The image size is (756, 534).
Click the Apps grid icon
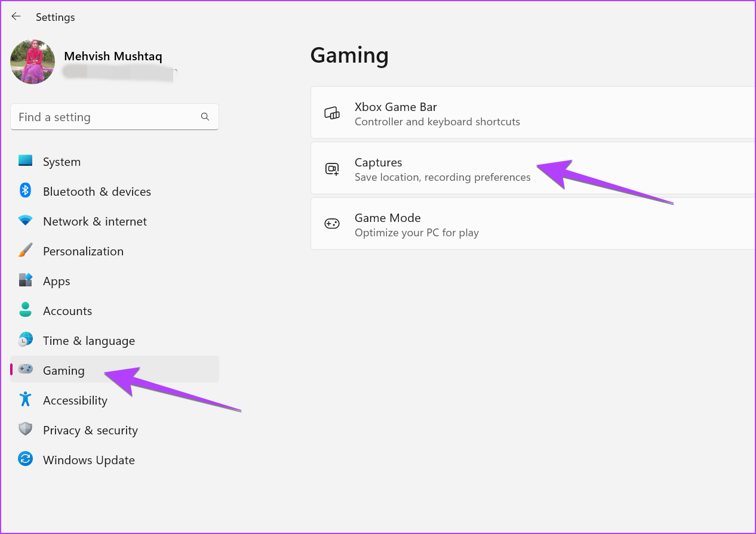[x=25, y=280]
